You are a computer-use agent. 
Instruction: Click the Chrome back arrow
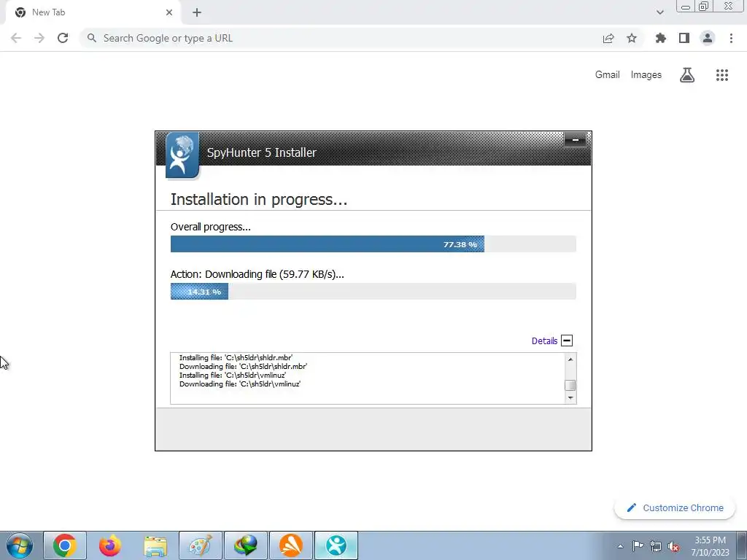(x=16, y=38)
